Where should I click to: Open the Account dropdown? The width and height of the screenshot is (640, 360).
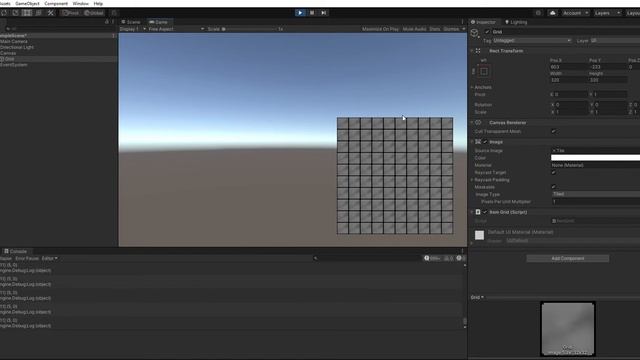tap(575, 13)
